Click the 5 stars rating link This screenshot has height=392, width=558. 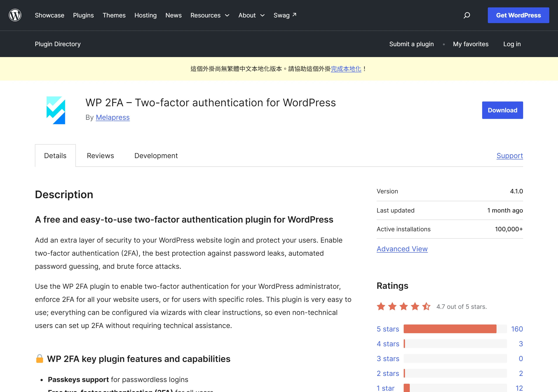388,329
